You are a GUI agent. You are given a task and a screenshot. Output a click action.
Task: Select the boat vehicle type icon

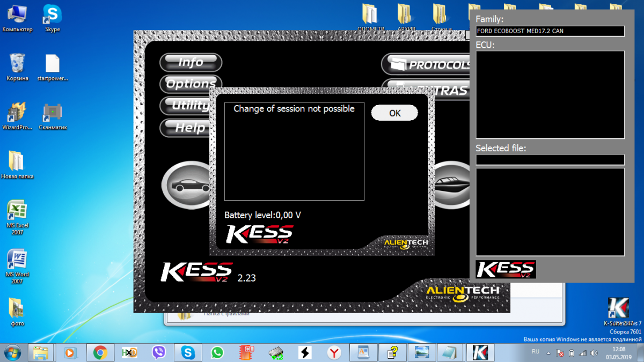(450, 184)
